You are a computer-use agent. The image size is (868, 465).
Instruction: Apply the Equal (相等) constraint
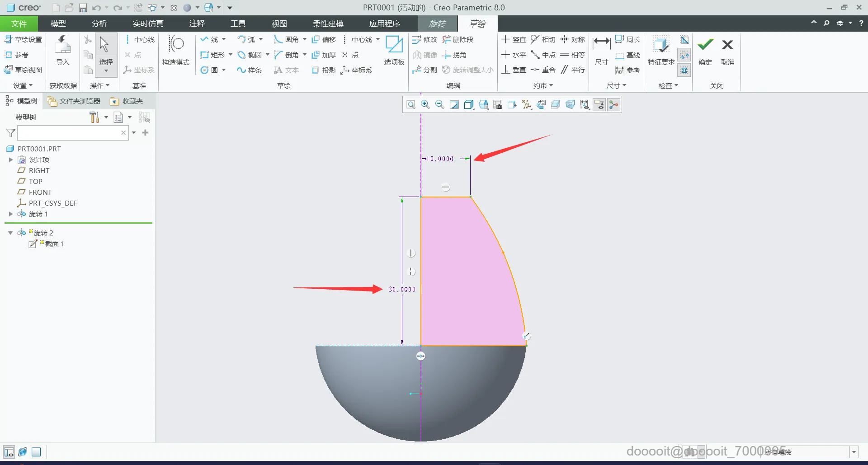pos(572,55)
